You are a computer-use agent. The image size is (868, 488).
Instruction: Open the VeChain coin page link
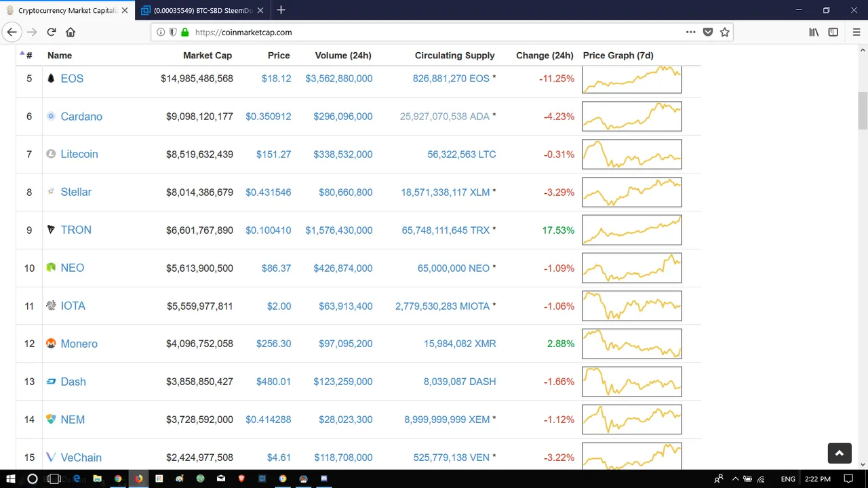[x=81, y=457]
